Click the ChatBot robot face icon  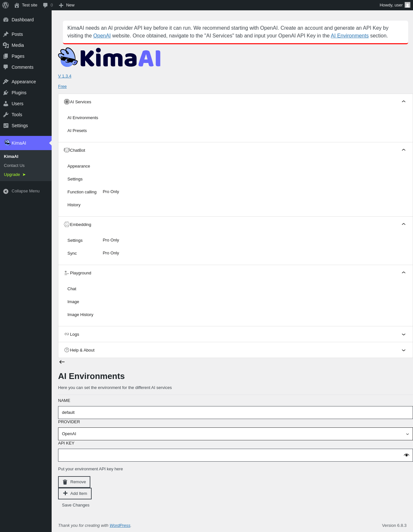pyautogui.click(x=67, y=150)
